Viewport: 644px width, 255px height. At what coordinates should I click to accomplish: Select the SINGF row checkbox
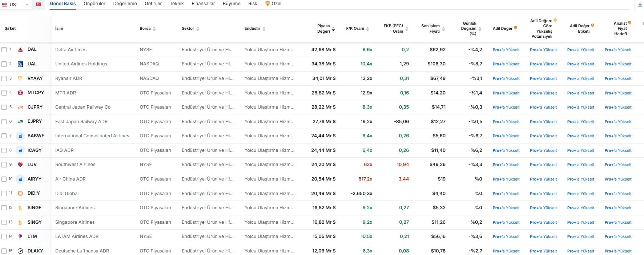(x=4, y=208)
